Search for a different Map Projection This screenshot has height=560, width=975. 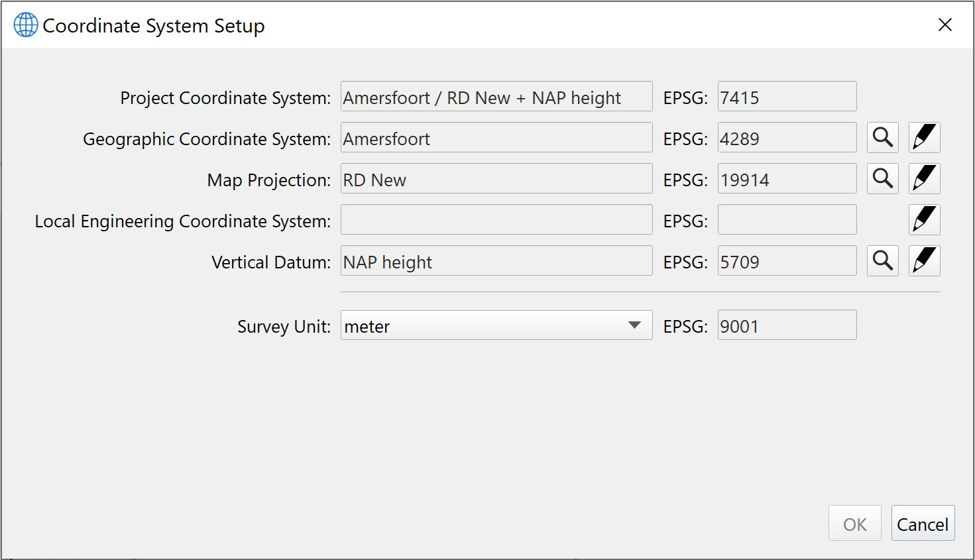[x=882, y=178]
